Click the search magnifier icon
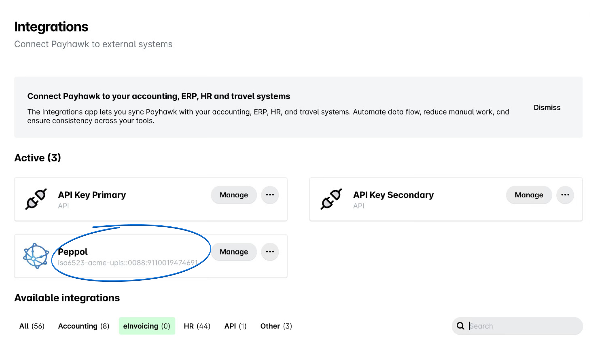Image resolution: width=592 pixels, height=364 pixels. (460, 326)
